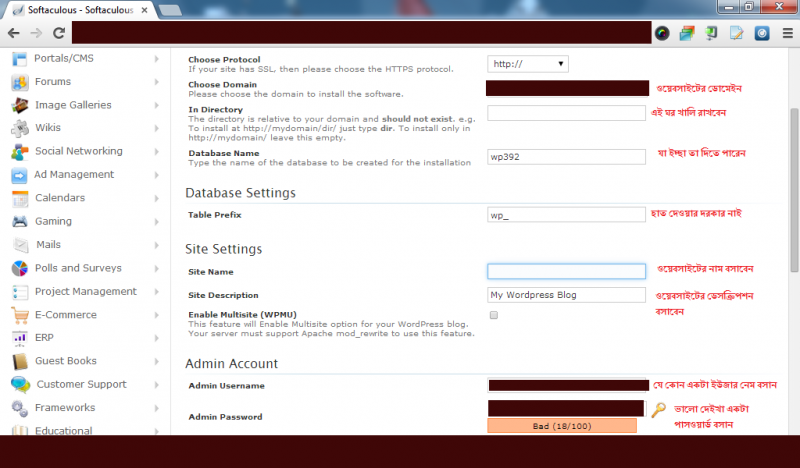Close the Softaculous tab
Screen dimensions: 800x468
[144, 10]
